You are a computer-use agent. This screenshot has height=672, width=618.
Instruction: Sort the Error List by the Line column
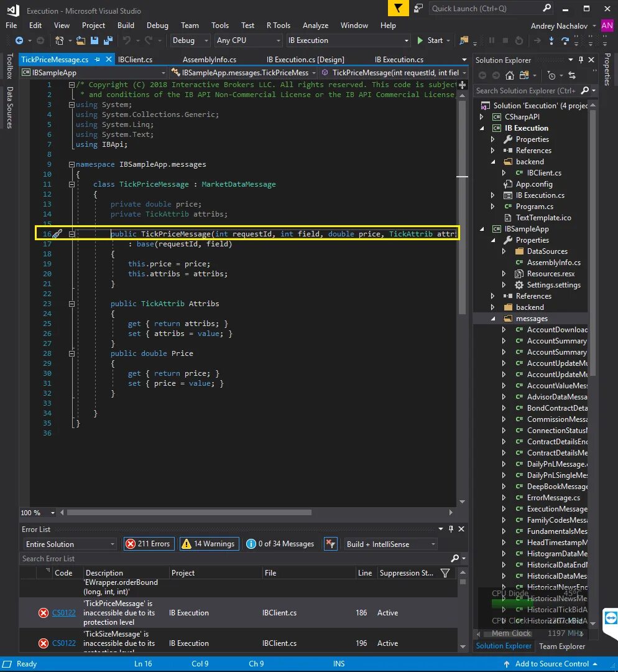(364, 573)
